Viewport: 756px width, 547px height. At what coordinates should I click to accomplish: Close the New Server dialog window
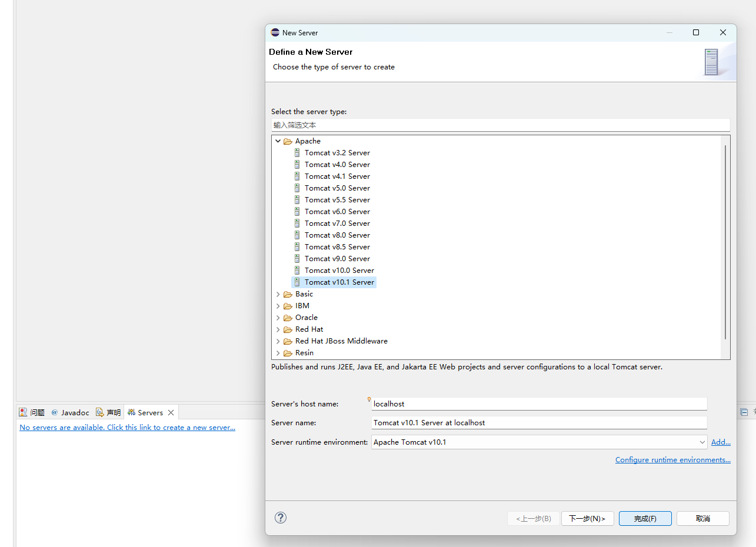pos(723,32)
